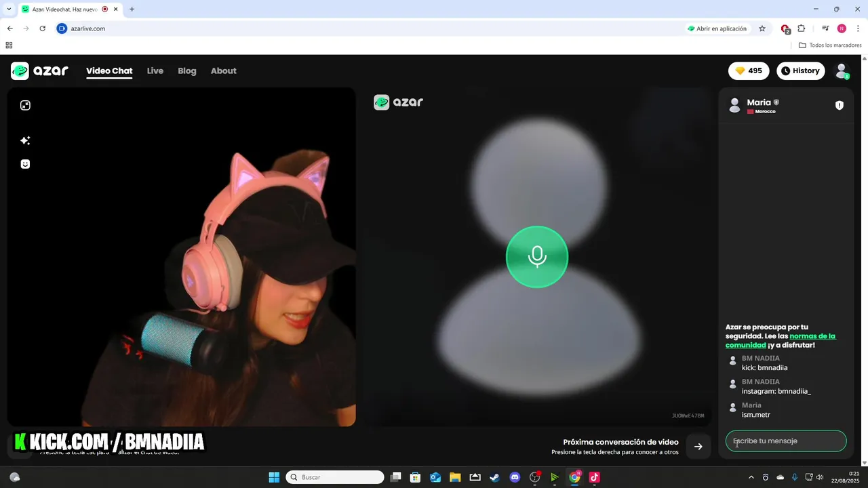Click the Chrome icon on the taskbar

pos(574,477)
